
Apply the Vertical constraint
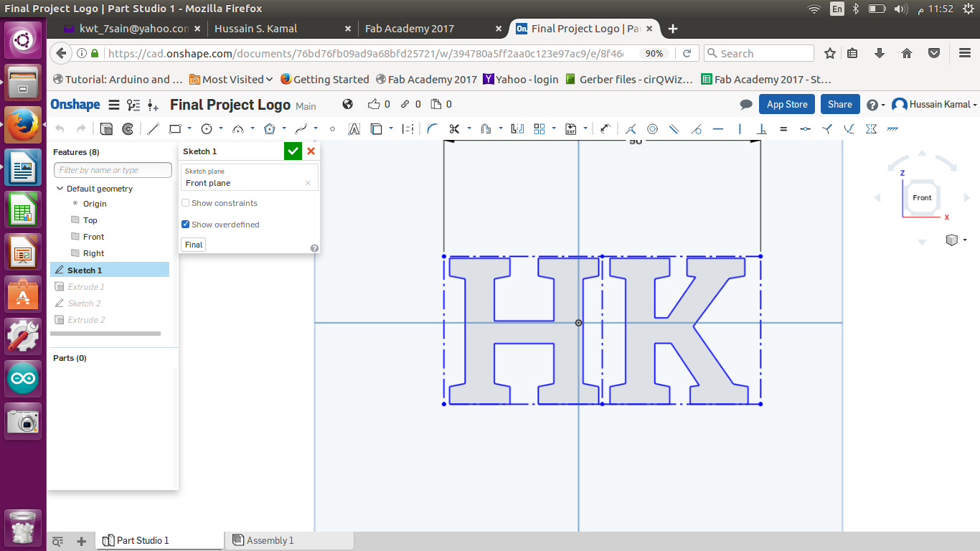(740, 129)
